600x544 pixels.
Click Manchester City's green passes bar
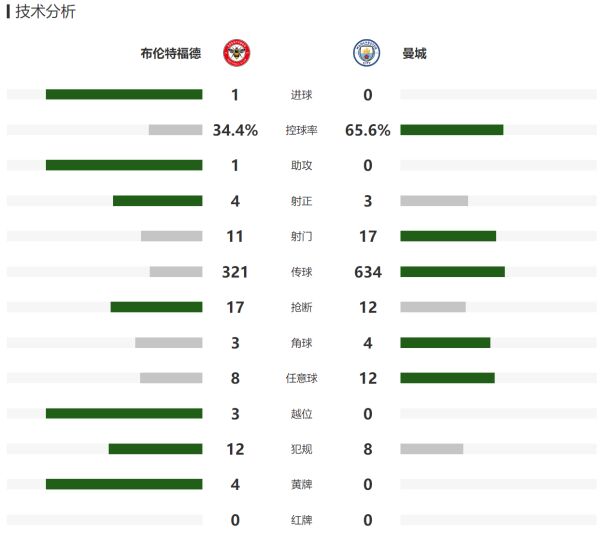452,272
